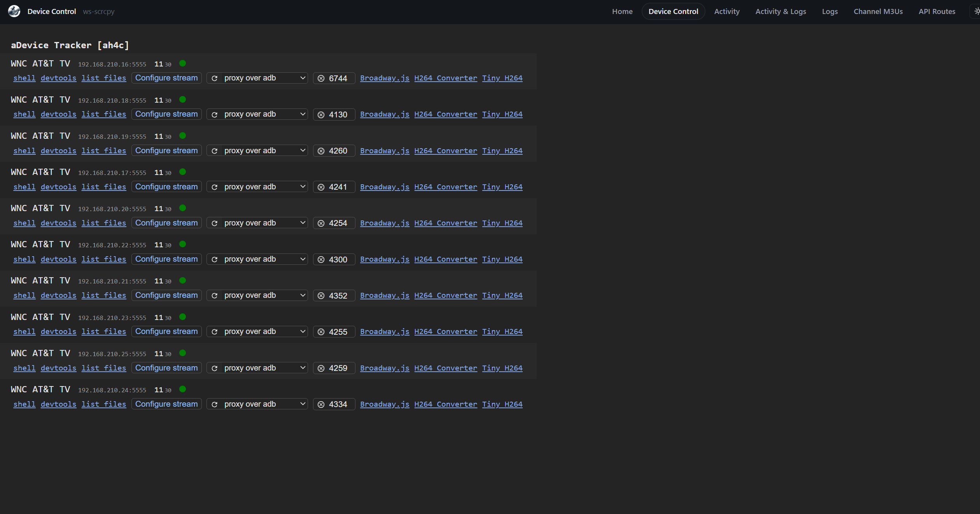This screenshot has width=980, height=514.
Task: Kill server process 4259 with the X icon
Action: (x=321, y=368)
